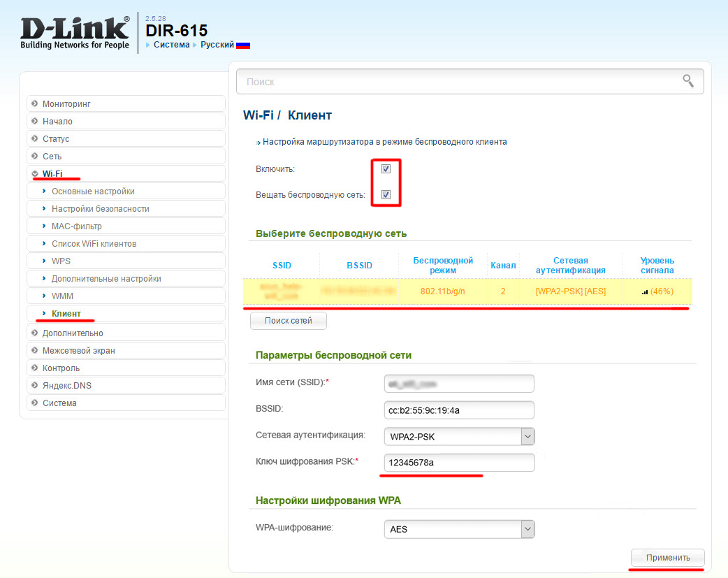Image resolution: width=728 pixels, height=578 pixels.
Task: Click the Имя сети (SSID) input field
Action: [459, 384]
